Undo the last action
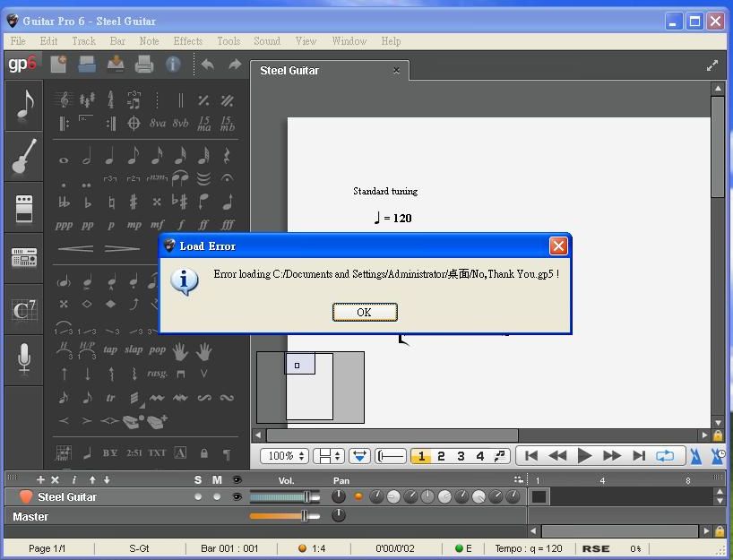Image resolution: width=733 pixels, height=560 pixels. click(x=208, y=64)
